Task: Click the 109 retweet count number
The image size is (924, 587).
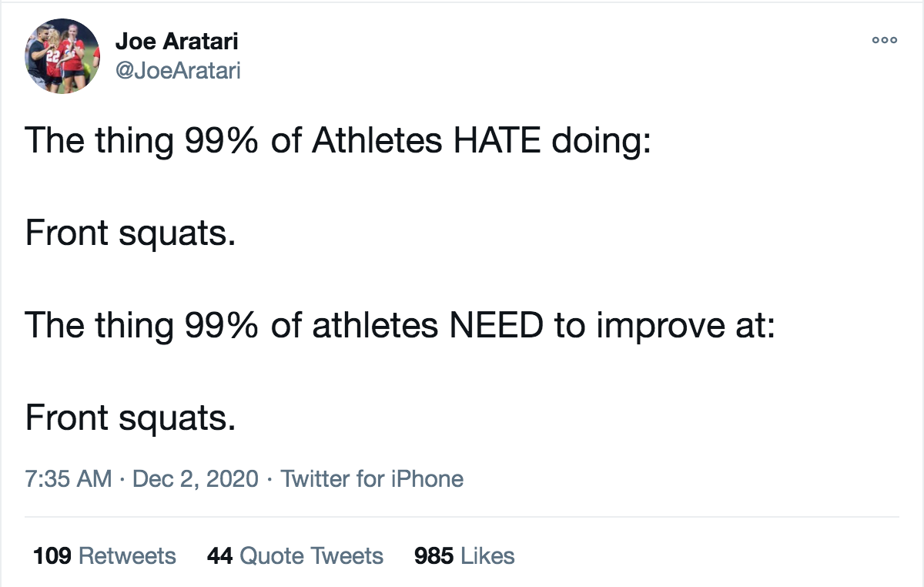Action: (x=52, y=555)
